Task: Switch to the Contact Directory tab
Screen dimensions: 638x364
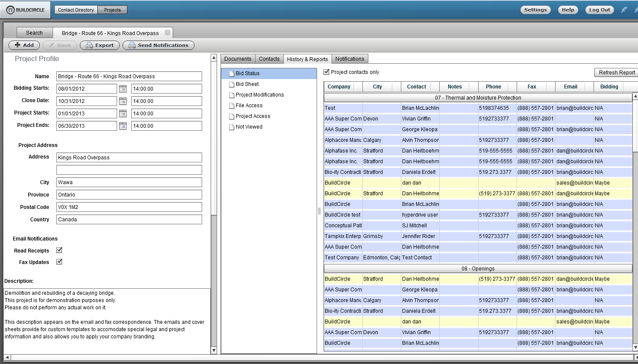Action: click(x=76, y=10)
